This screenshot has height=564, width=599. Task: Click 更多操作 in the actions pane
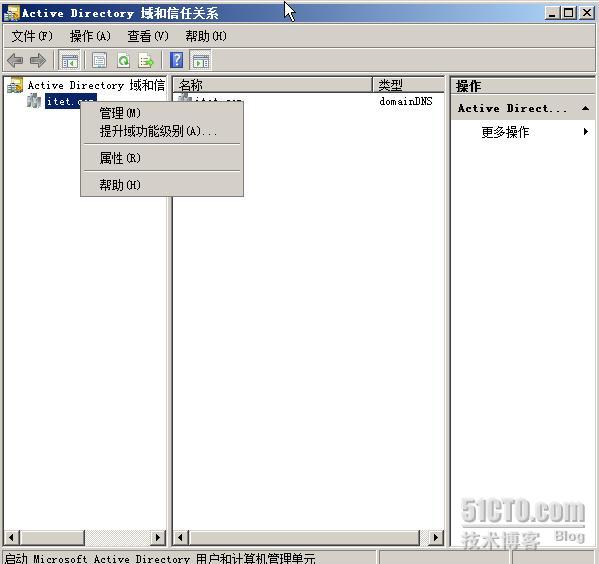coord(505,132)
